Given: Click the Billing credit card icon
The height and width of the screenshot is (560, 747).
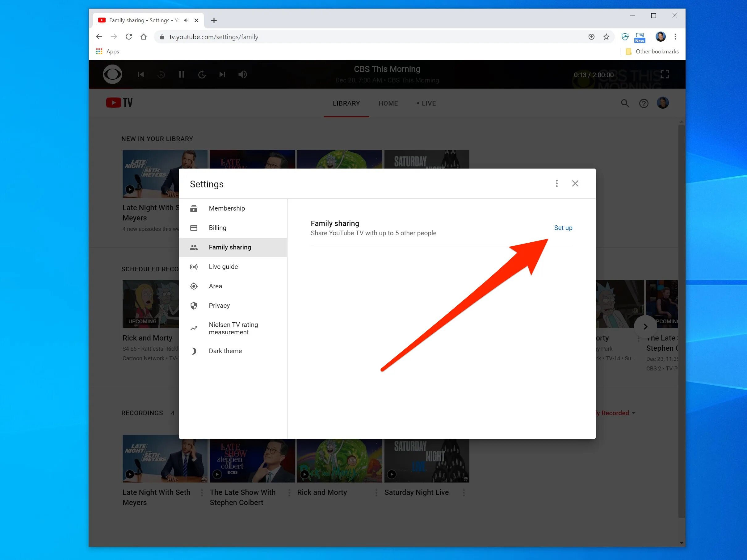Looking at the screenshot, I should [x=194, y=228].
